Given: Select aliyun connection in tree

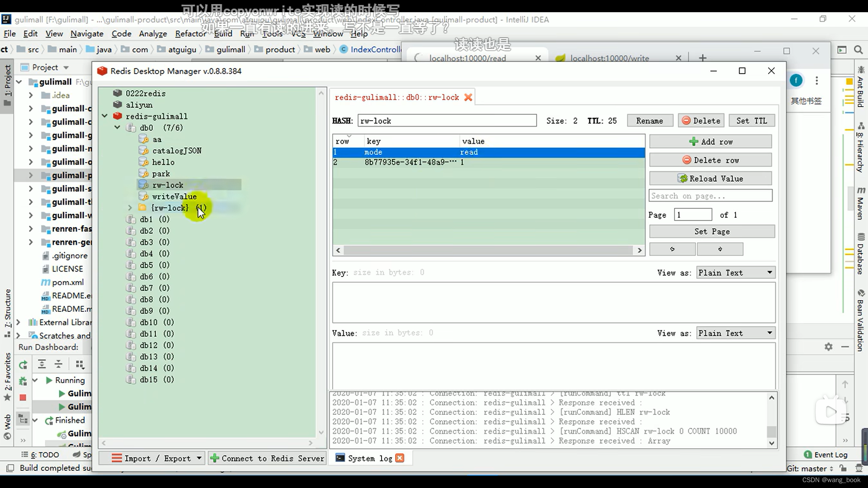Looking at the screenshot, I should click(139, 105).
